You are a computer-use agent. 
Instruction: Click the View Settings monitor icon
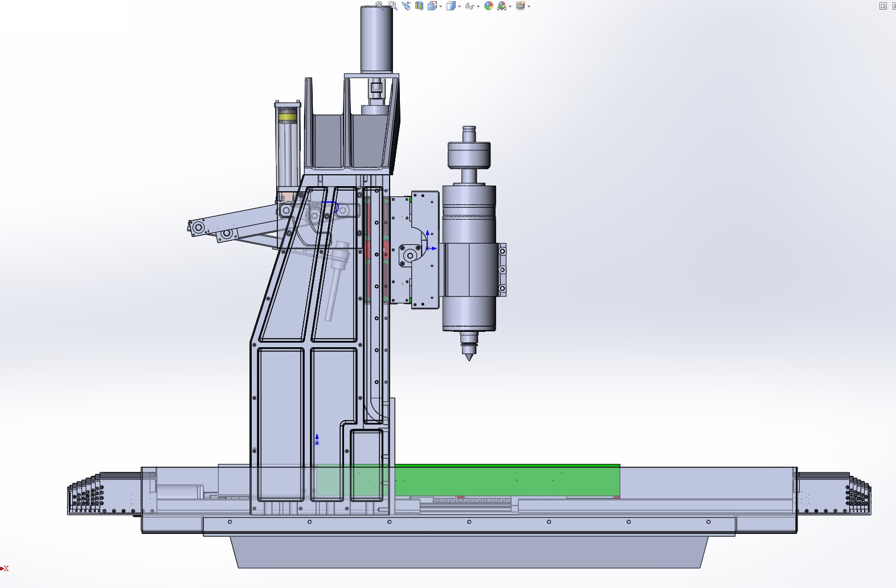521,6
